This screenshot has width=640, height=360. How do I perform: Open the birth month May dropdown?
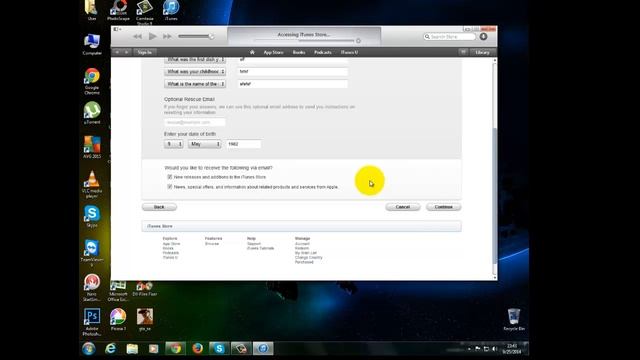(204, 144)
